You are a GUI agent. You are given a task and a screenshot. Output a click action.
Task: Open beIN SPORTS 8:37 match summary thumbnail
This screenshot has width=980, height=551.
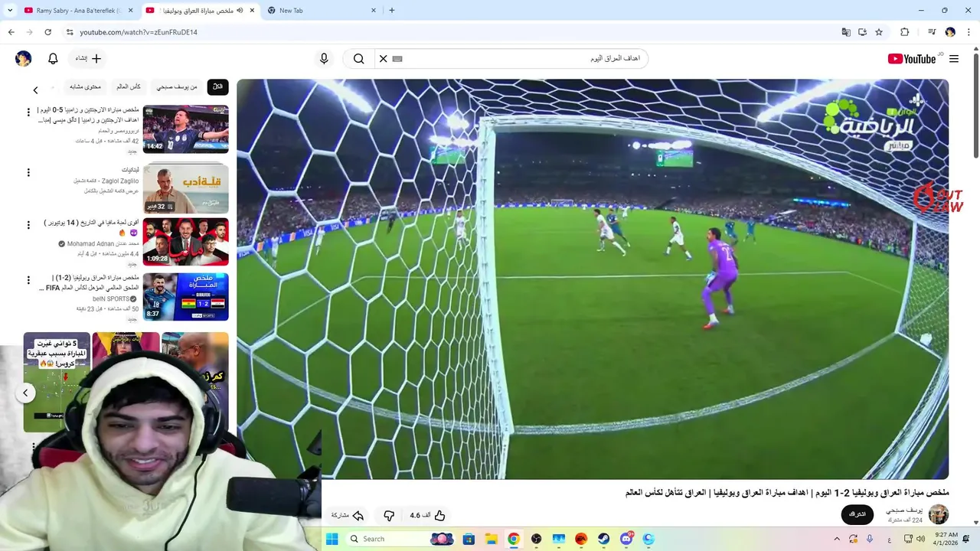tap(185, 297)
